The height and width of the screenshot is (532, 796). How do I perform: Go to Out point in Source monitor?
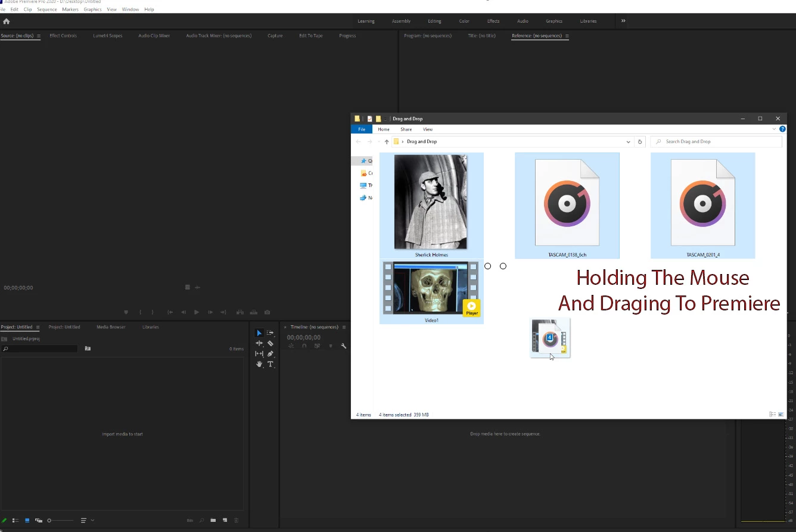tap(223, 312)
